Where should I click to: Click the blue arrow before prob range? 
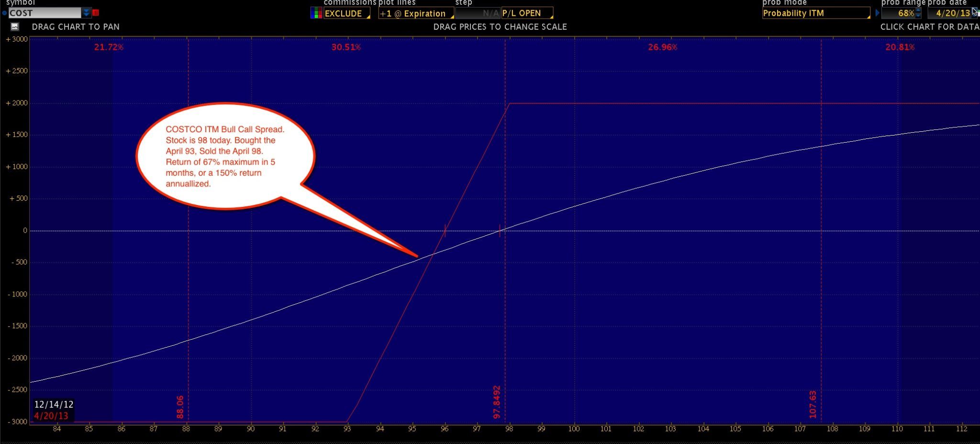coord(877,13)
